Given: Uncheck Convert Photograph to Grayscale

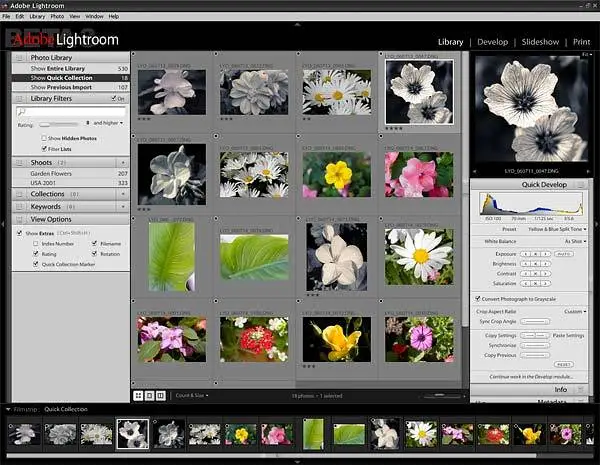Looking at the screenshot, I should coord(478,299).
